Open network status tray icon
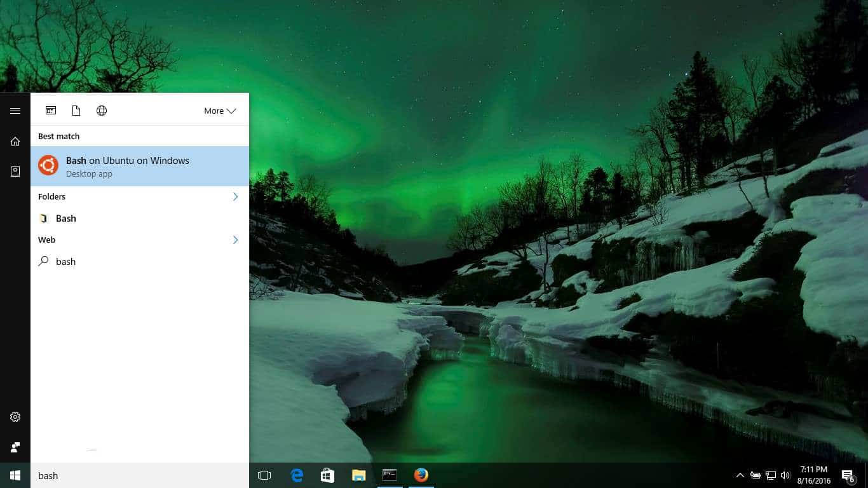Image resolution: width=868 pixels, height=488 pixels. click(x=771, y=475)
